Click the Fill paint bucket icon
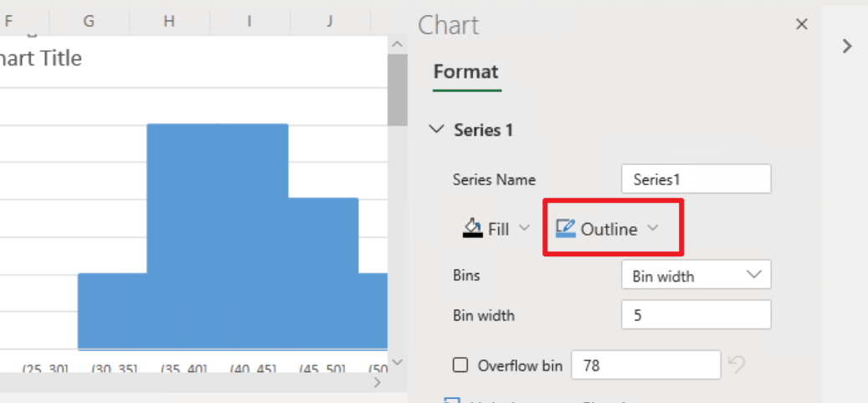Image resolution: width=868 pixels, height=403 pixels. pyautogui.click(x=472, y=229)
